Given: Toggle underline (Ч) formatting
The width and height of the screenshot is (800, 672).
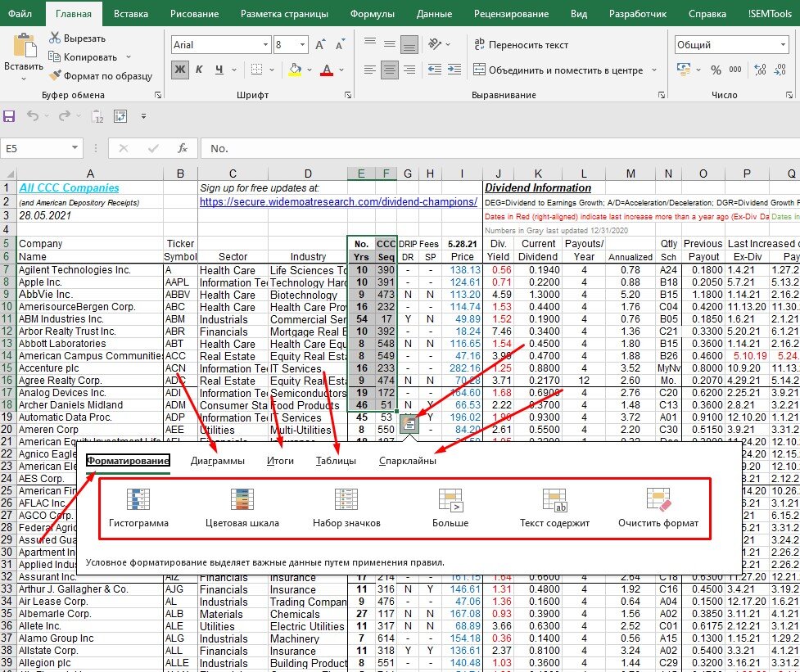Looking at the screenshot, I should click(x=219, y=70).
